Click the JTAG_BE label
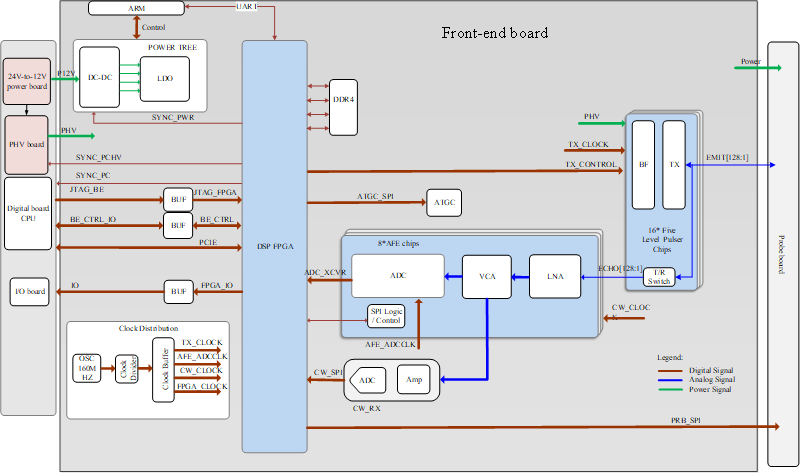The height and width of the screenshot is (474, 800). [x=87, y=190]
